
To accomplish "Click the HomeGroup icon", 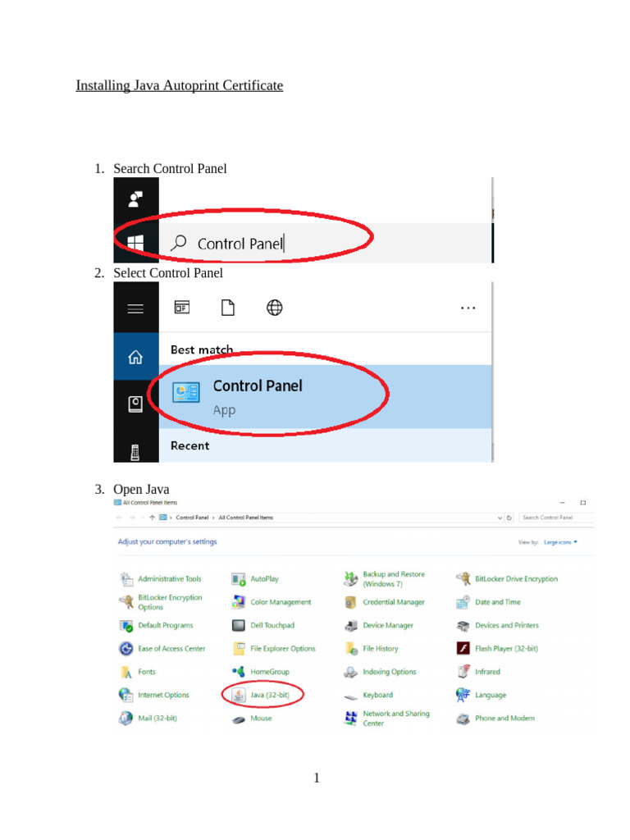I will pos(239,671).
